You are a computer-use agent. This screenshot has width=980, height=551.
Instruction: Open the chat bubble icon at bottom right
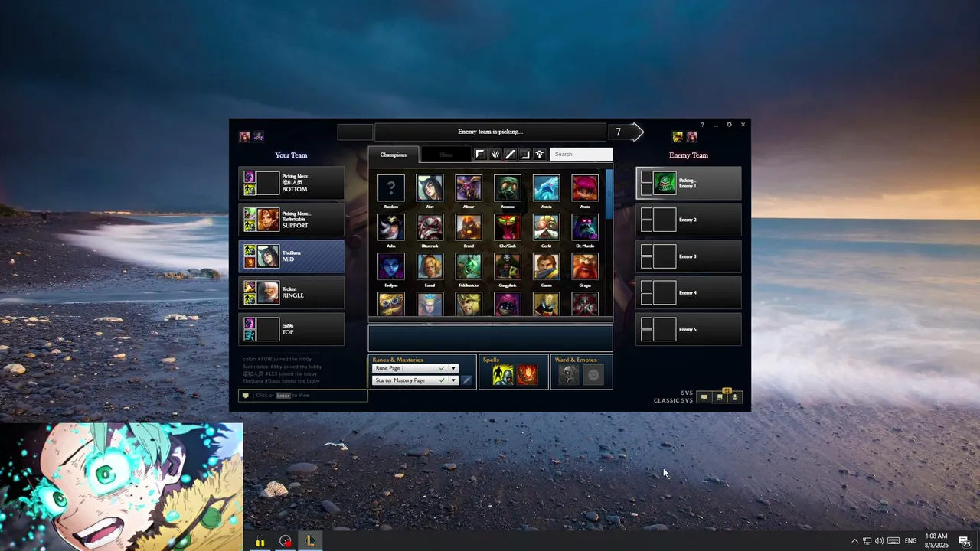(704, 397)
